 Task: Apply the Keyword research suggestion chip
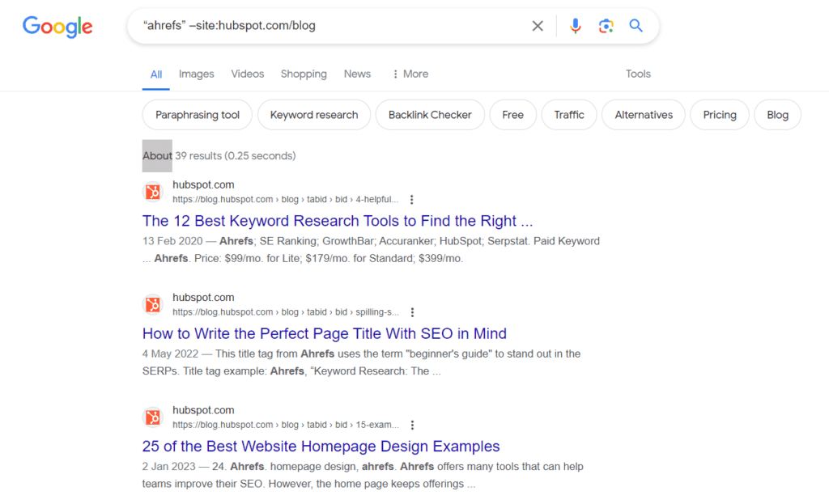point(314,115)
